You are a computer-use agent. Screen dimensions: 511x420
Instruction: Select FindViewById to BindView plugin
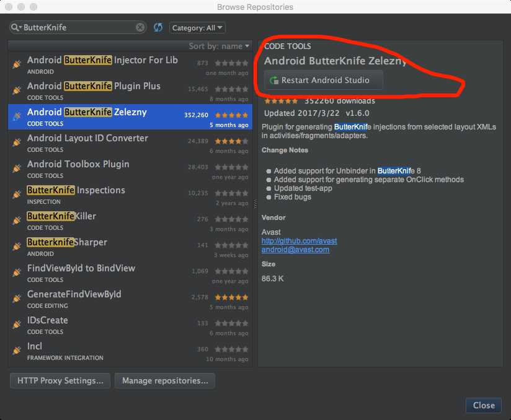pyautogui.click(x=130, y=273)
